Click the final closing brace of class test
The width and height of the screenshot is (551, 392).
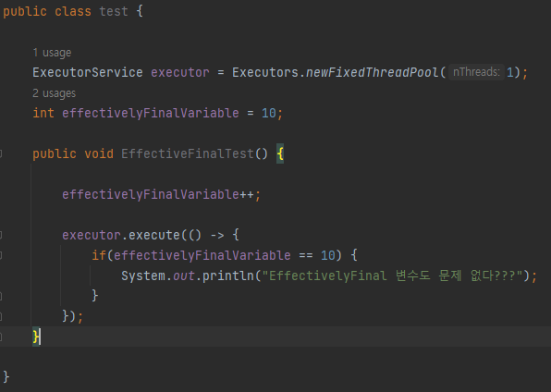tap(6, 377)
